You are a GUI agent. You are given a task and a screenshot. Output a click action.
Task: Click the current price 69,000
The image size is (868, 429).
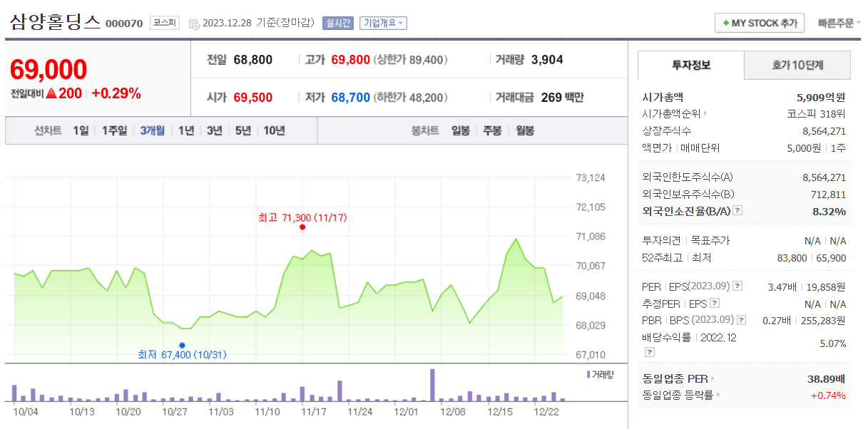coord(48,70)
